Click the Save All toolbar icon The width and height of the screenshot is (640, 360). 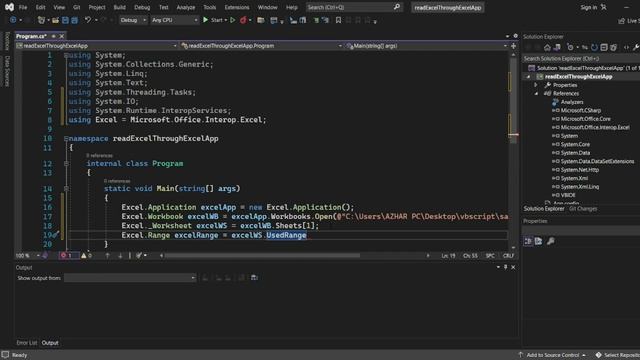(75, 20)
